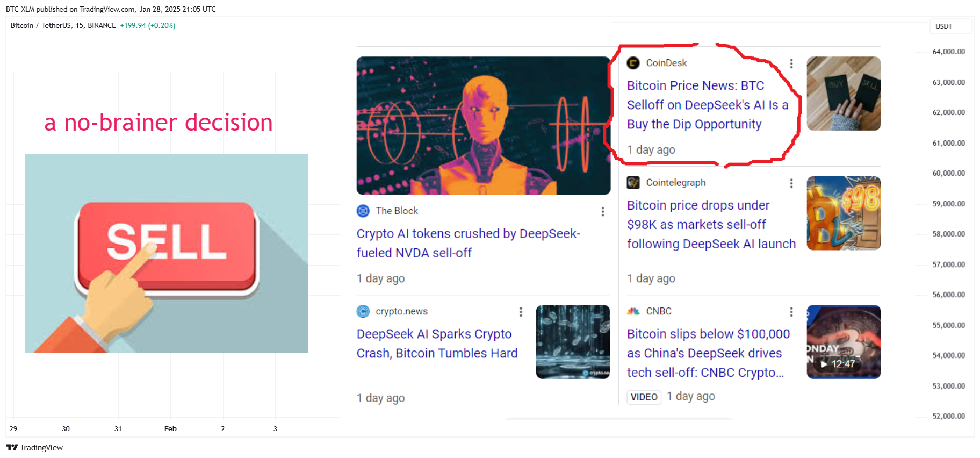
Task: Open the Cointelegraph article three-dot menu
Action: pos(791,183)
